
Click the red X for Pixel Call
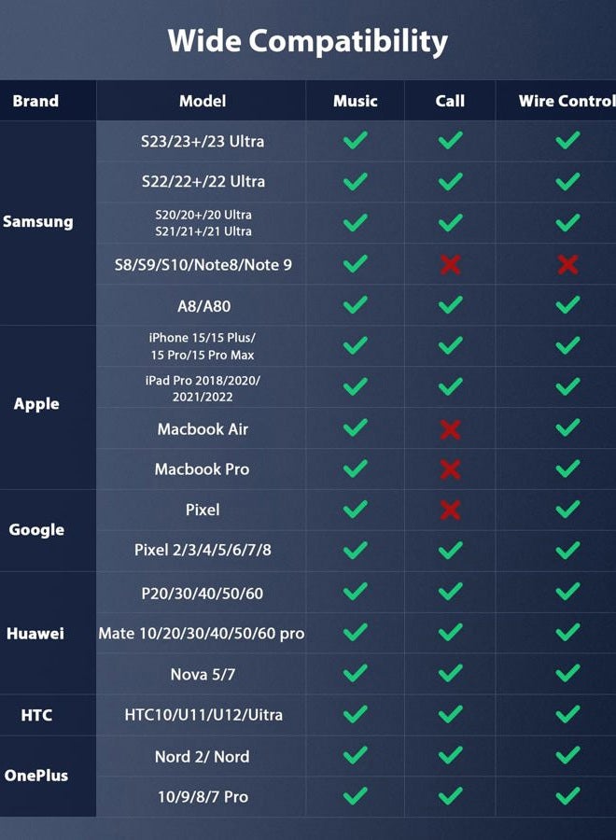[451, 510]
